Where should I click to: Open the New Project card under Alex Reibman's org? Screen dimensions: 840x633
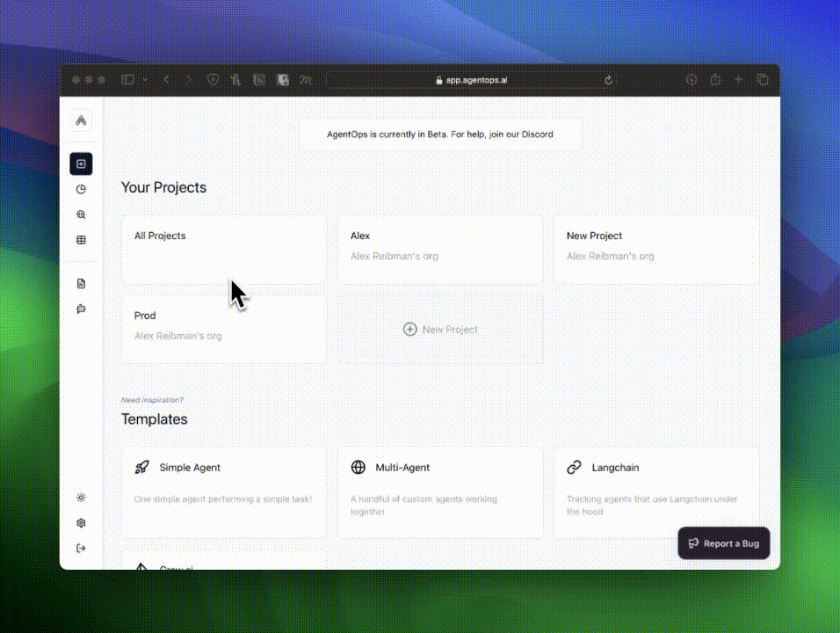(656, 250)
